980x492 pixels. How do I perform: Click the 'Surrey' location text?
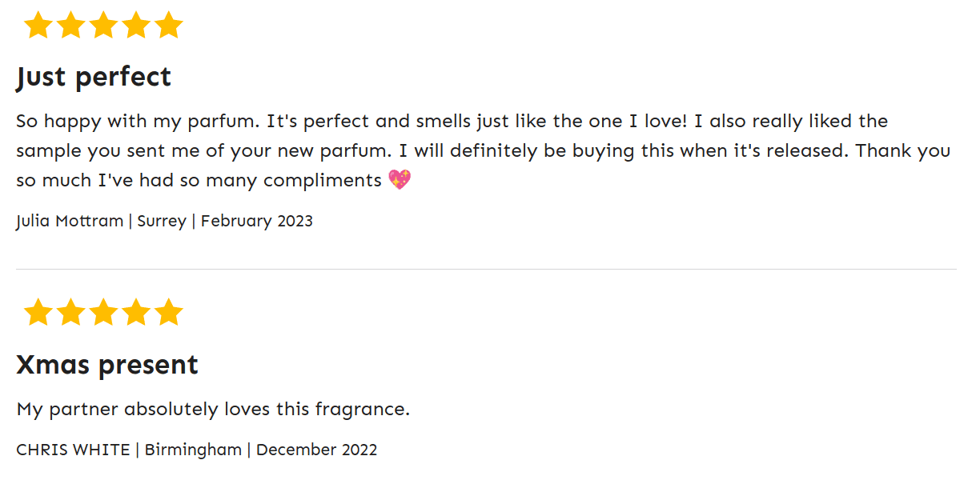(162, 222)
